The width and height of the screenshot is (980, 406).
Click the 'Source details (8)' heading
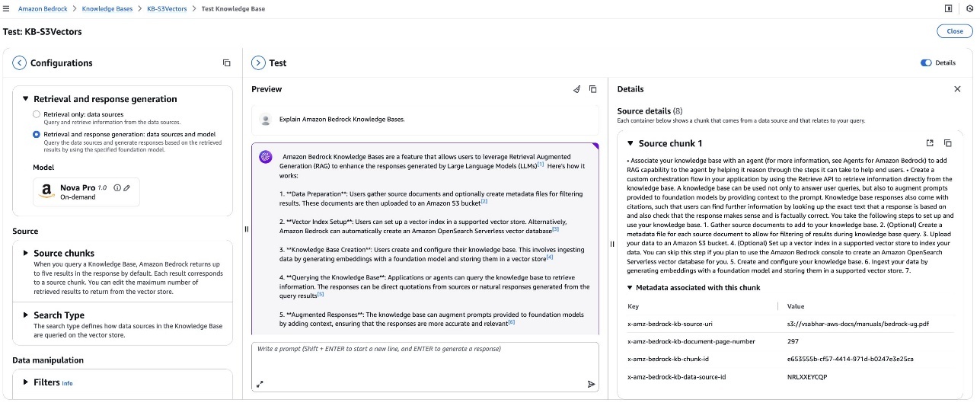coord(650,111)
